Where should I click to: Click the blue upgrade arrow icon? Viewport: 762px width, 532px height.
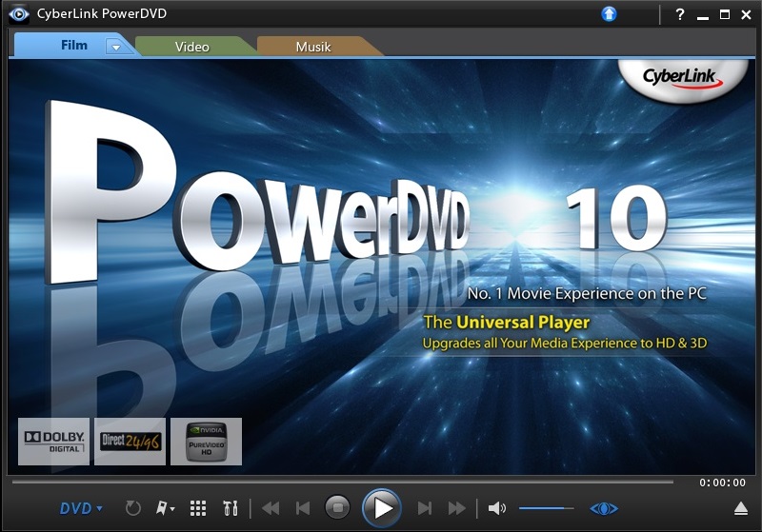coord(609,14)
